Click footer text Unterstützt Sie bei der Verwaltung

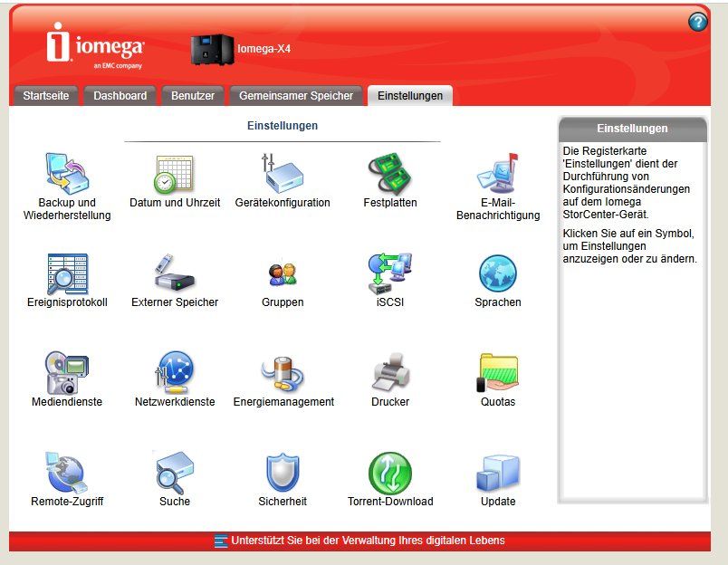(368, 541)
